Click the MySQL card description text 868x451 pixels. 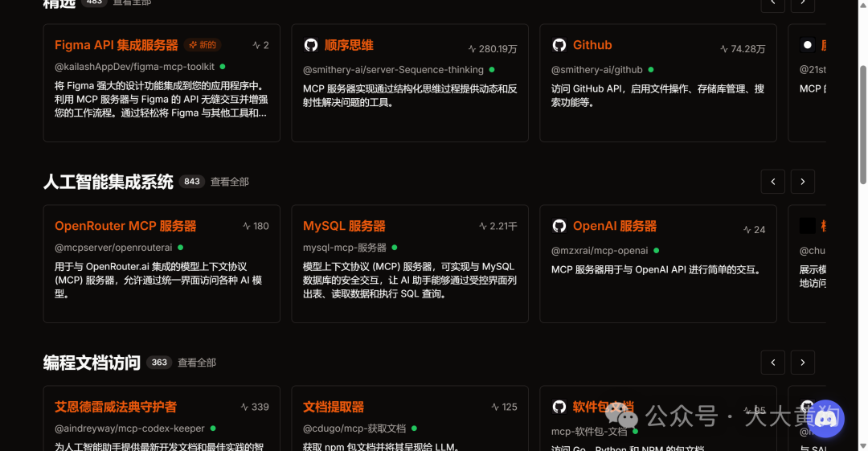(410, 280)
